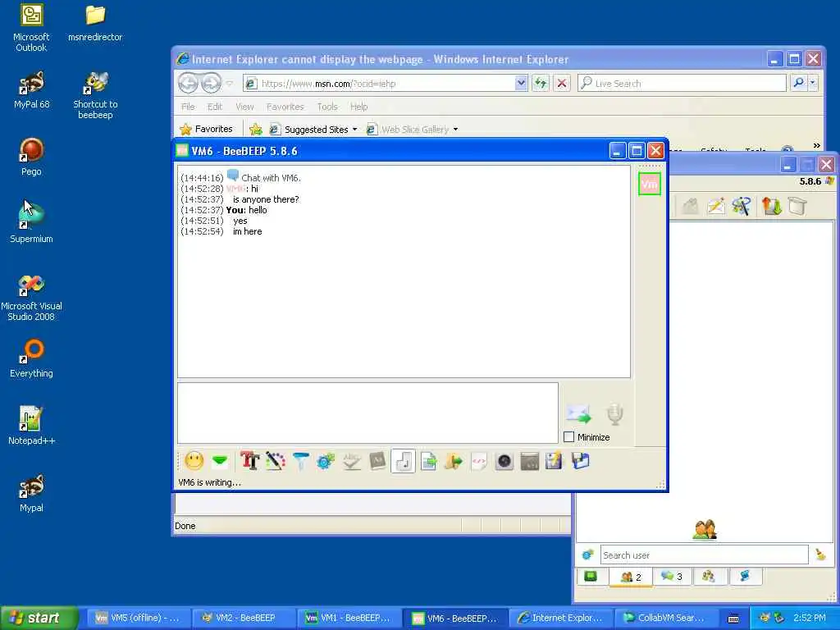The image size is (840, 630).
Task: Click the microphone voice message icon
Action: [615, 414]
